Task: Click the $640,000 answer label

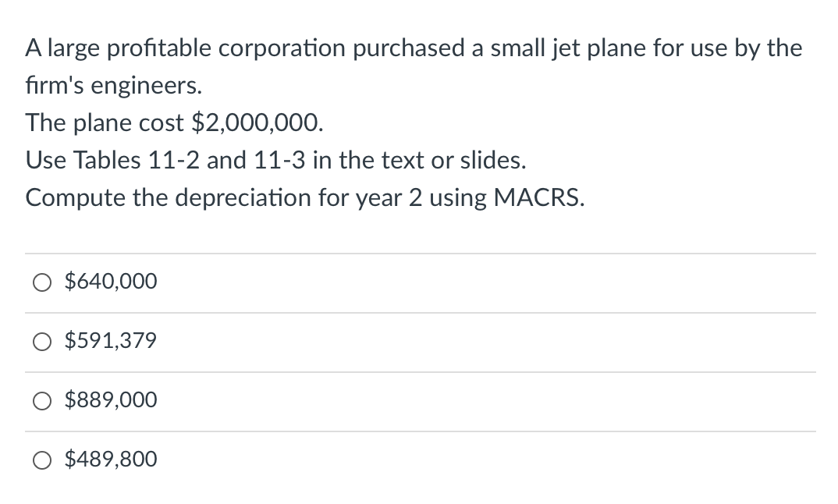Action: pos(110,281)
